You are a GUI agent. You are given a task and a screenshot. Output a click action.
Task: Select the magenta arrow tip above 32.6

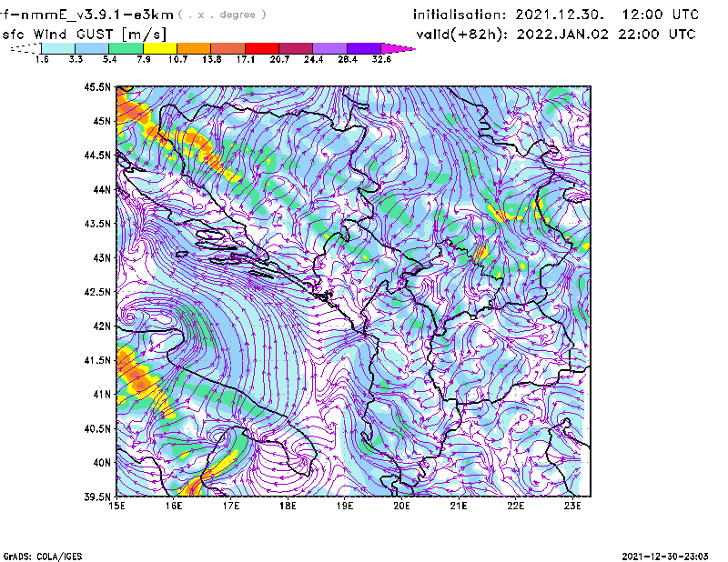398,48
